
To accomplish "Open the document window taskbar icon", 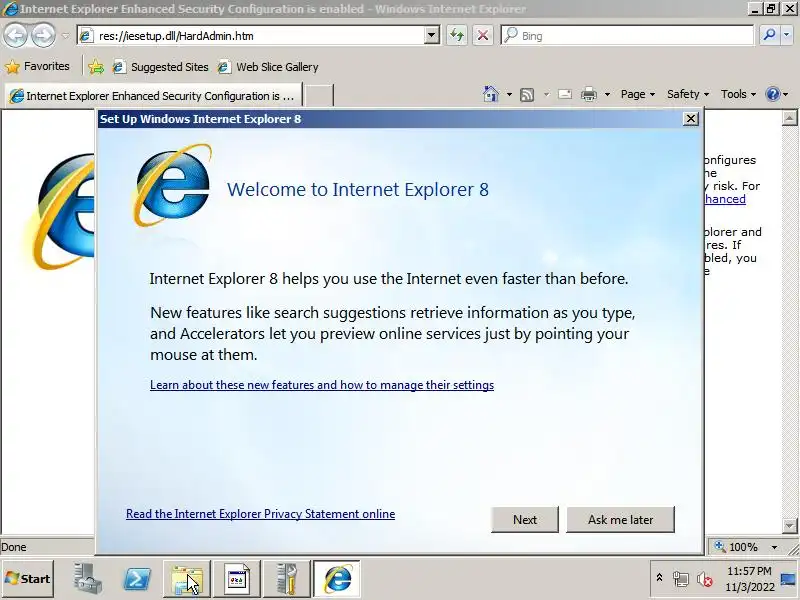I will (x=237, y=579).
